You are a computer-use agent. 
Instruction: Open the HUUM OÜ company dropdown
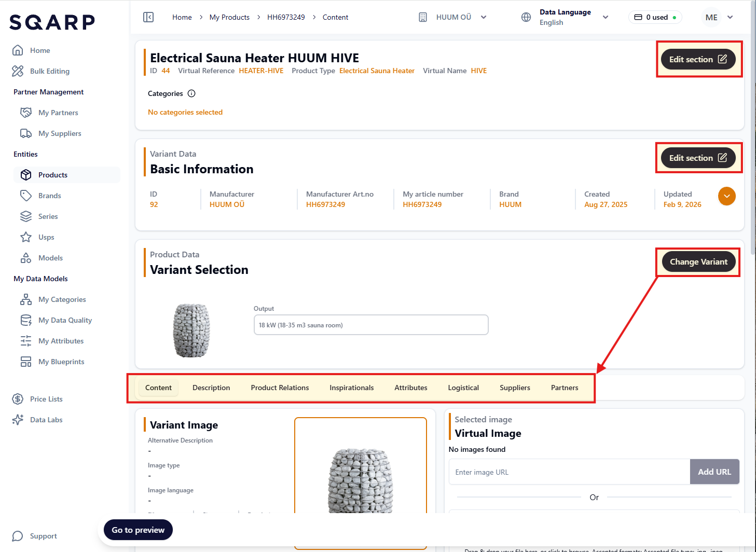[x=484, y=17]
